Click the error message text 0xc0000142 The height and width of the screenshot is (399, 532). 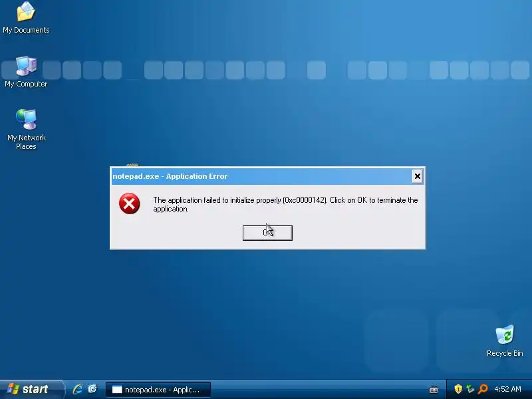(x=305, y=200)
